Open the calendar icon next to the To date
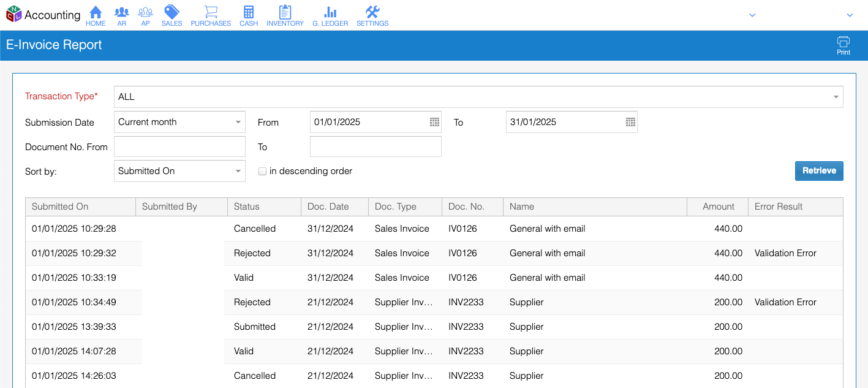Screen dimensions: 868x388 click(629, 122)
